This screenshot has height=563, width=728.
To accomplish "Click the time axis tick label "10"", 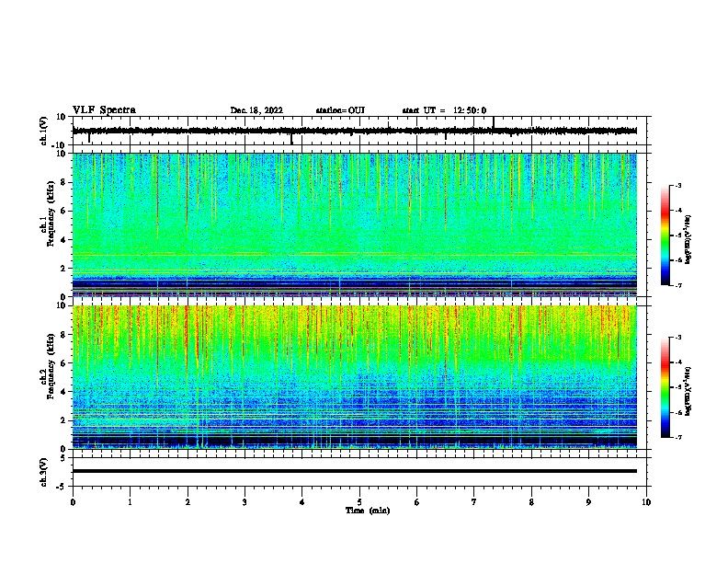I will (646, 502).
